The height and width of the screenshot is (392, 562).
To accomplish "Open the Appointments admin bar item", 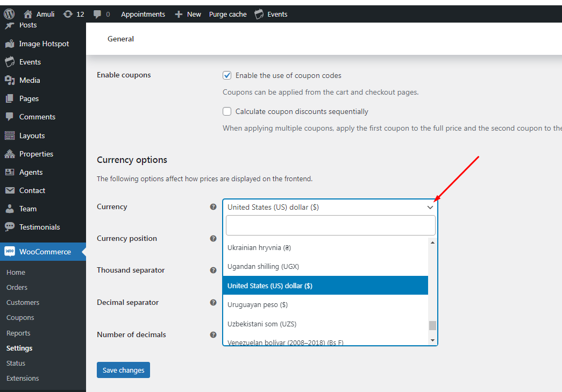I will [143, 15].
